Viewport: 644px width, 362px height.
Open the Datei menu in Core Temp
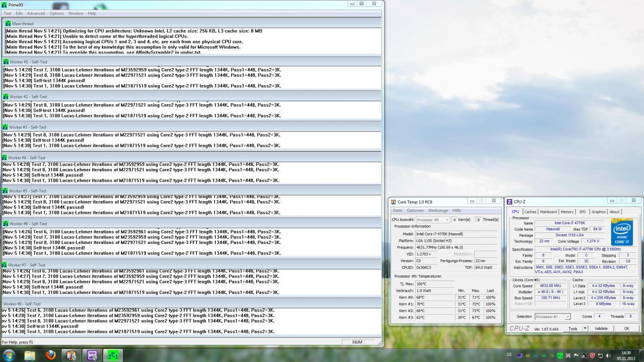[398, 211]
